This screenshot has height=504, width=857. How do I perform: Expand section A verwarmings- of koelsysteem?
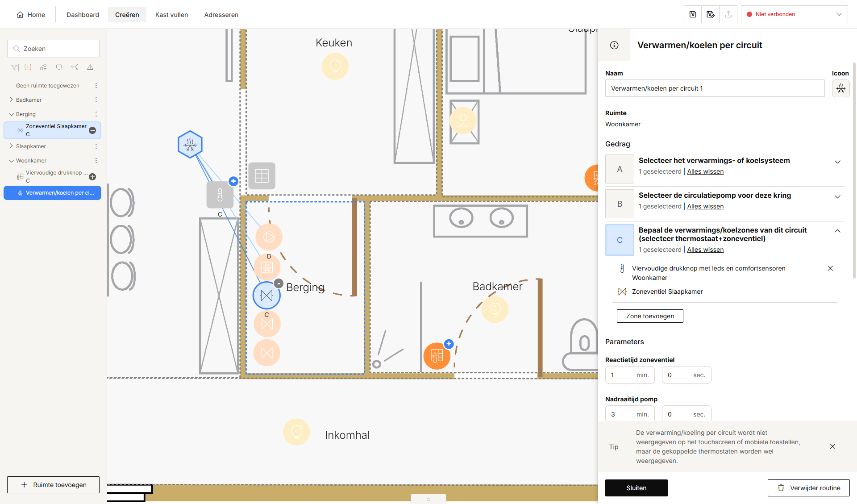click(837, 162)
